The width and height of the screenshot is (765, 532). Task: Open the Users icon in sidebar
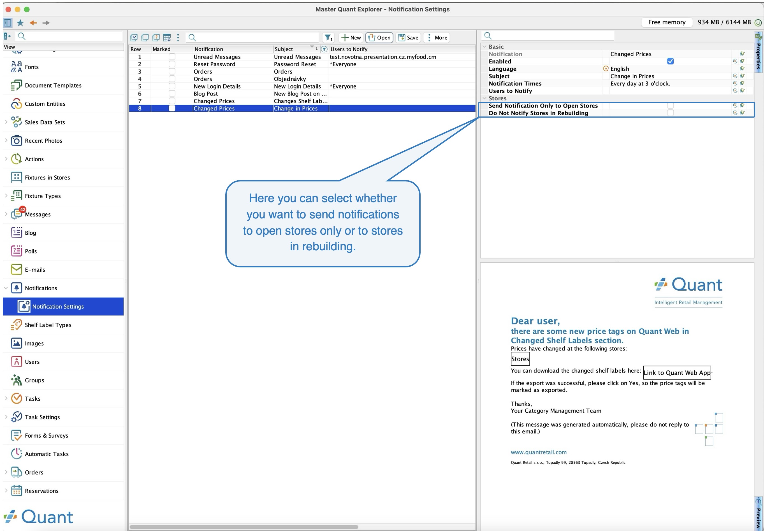point(16,362)
